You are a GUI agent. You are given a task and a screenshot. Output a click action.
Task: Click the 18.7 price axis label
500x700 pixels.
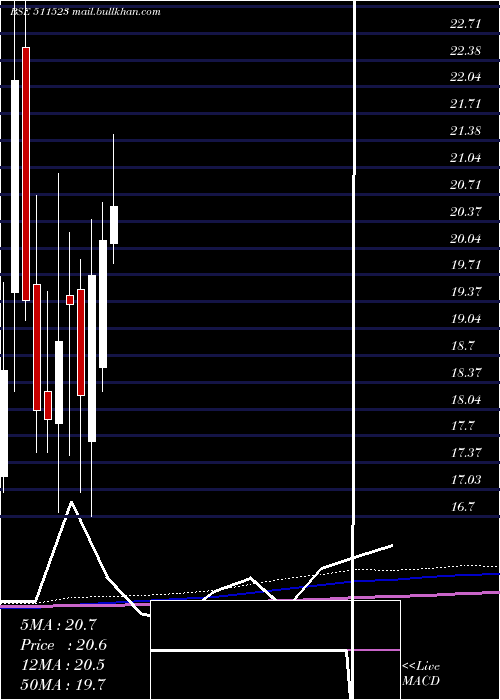point(463,346)
